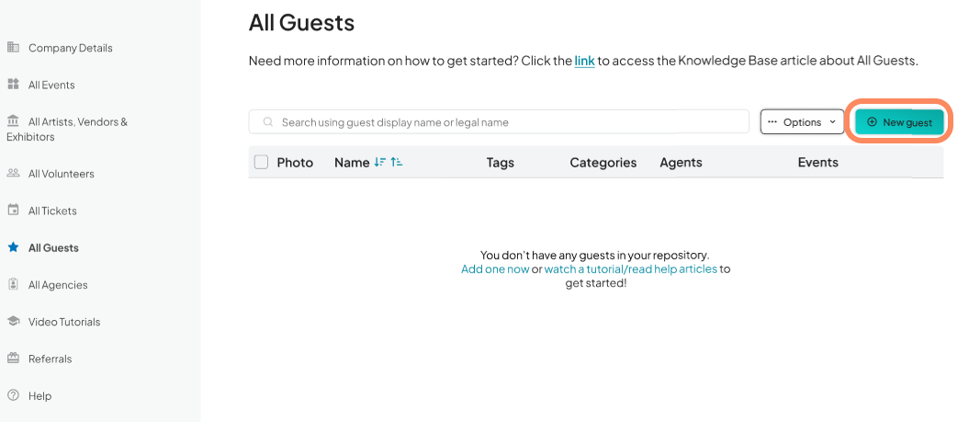Sort guest names in ascending order
This screenshot has height=422, width=980.
click(x=396, y=163)
